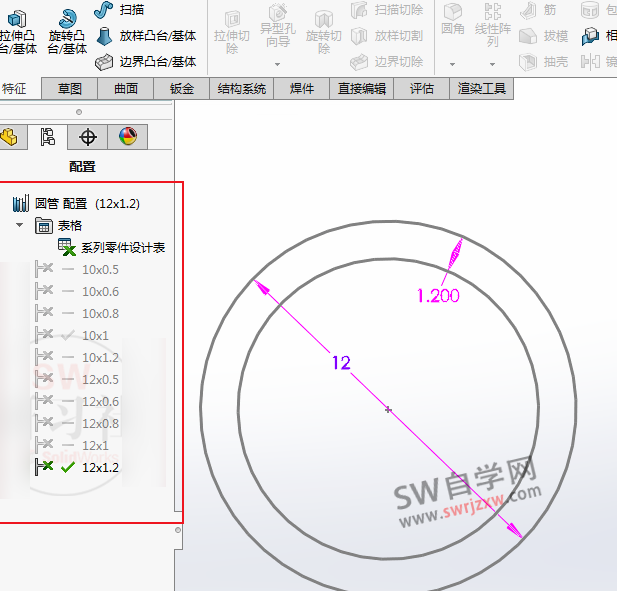
Task: Click the panel collapse handle below configuration list
Action: (x=178, y=530)
